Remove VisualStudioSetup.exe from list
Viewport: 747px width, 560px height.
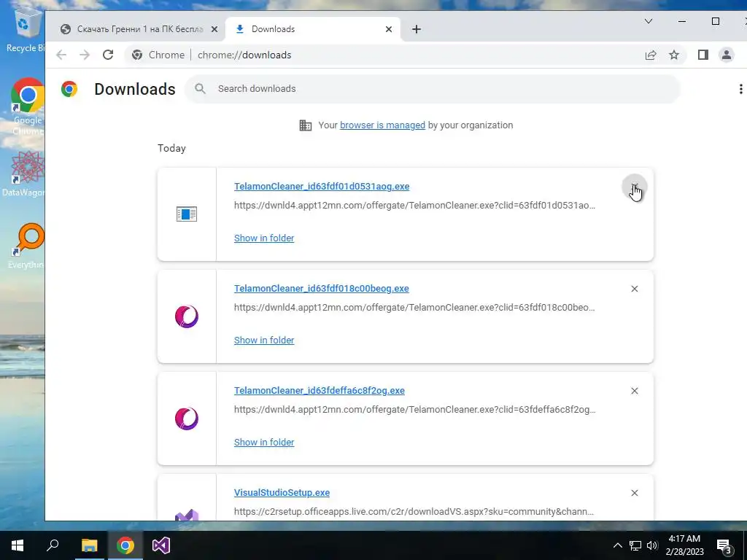[x=634, y=493]
